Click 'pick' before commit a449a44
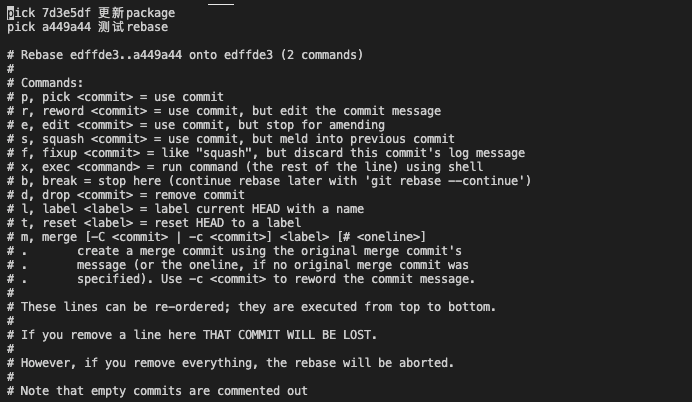 20,27
